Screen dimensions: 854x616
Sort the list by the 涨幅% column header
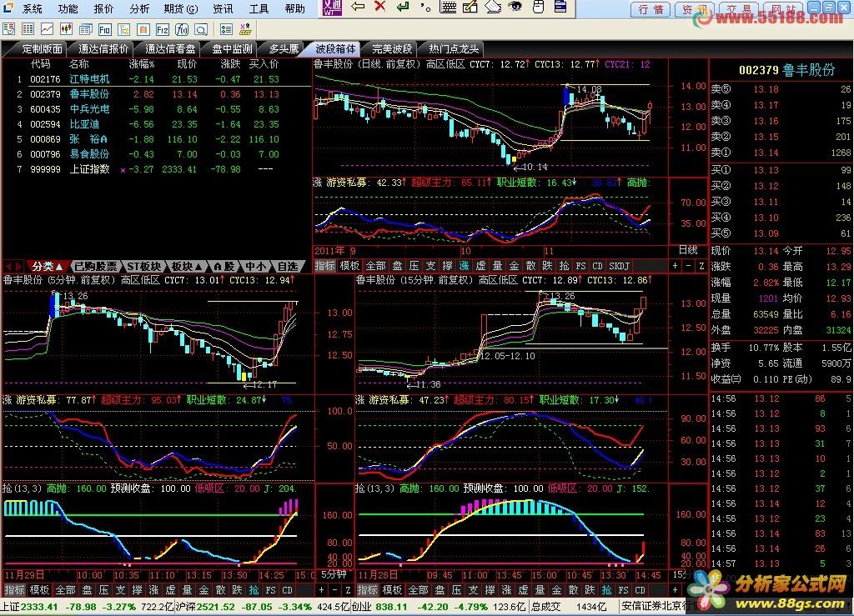(141, 63)
